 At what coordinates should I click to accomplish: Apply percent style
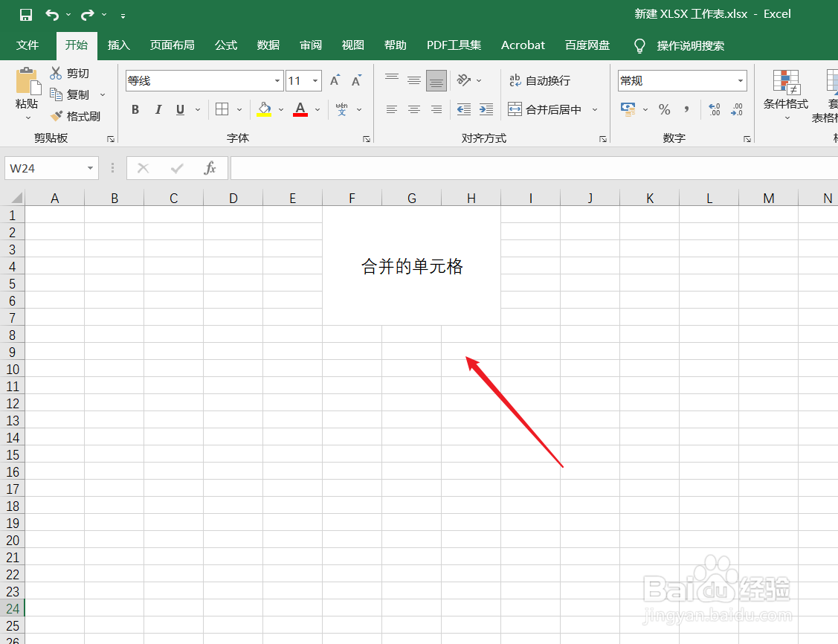tap(664, 109)
